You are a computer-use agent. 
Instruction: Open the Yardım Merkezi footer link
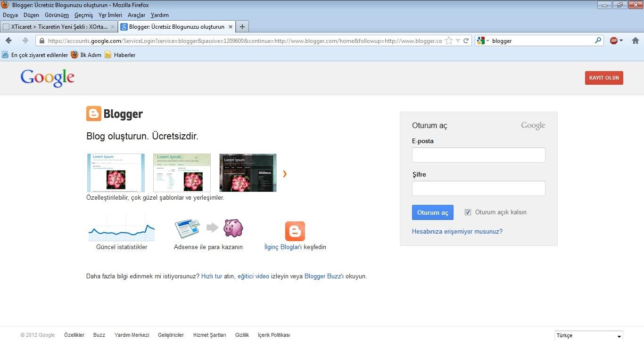[x=132, y=335]
